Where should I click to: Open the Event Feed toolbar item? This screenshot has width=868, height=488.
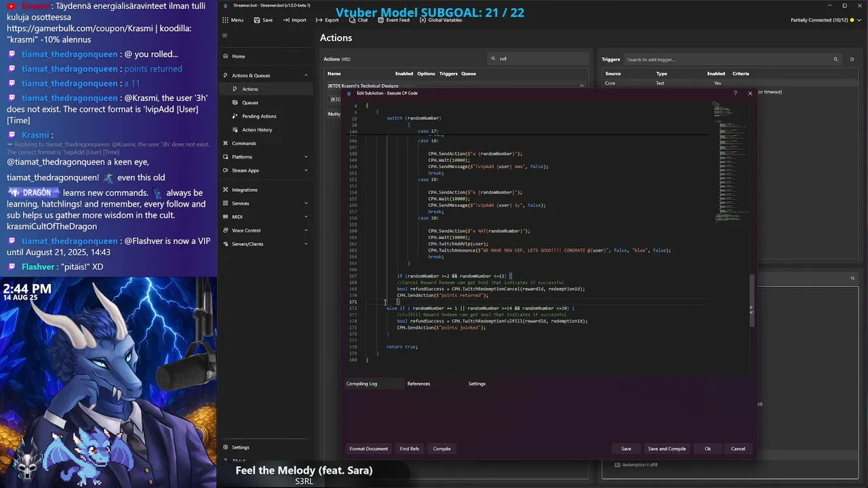(x=393, y=20)
